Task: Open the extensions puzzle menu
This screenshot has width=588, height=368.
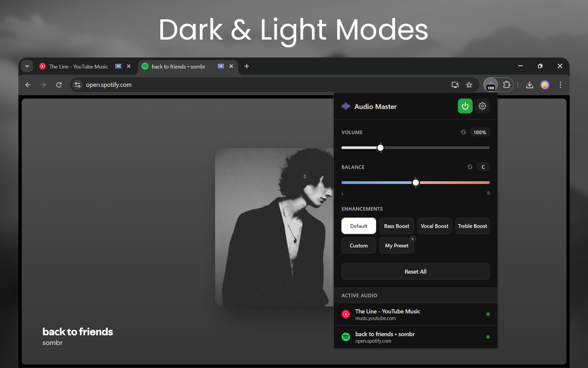Action: pyautogui.click(x=507, y=85)
